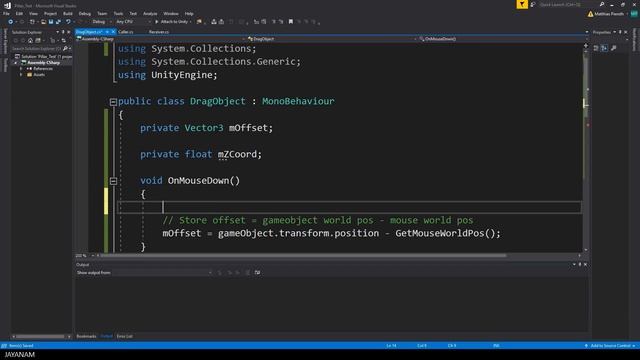The width and height of the screenshot is (640, 360).
Task: Open the Assembly-CSharp project scope dropdown
Action: pyautogui.click(x=161, y=39)
